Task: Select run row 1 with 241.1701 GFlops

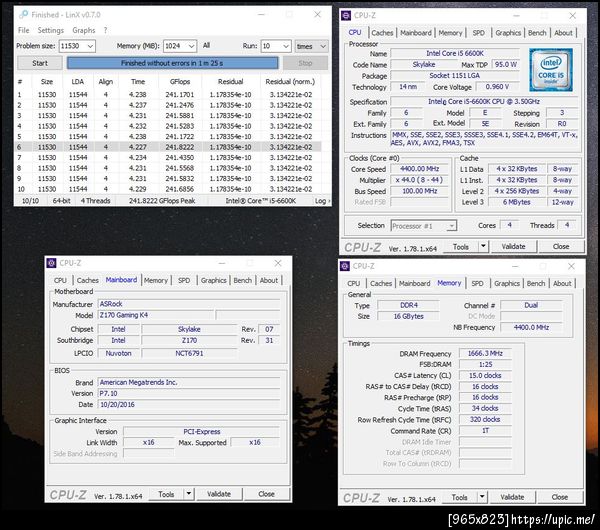Action: 168,95
